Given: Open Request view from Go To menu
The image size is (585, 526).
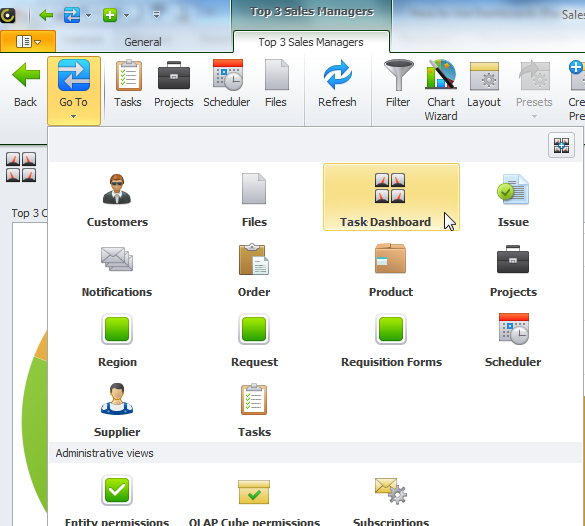Looking at the screenshot, I should (254, 341).
